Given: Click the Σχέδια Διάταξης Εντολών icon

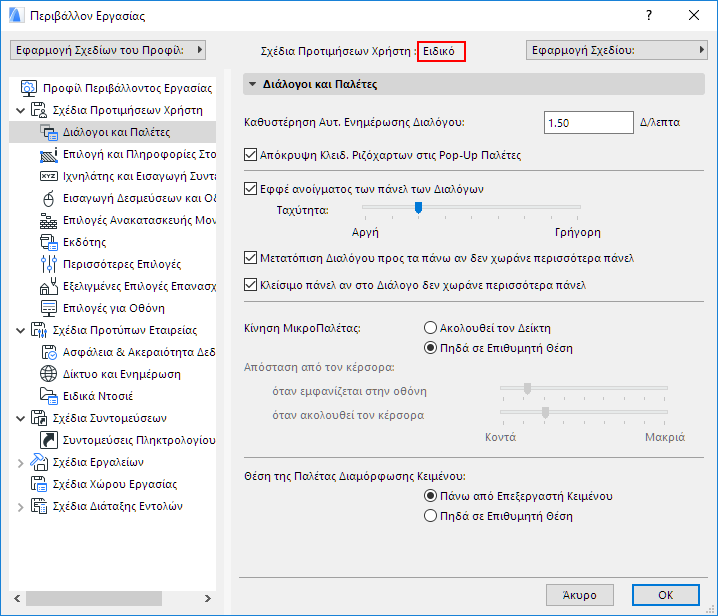Looking at the screenshot, I should [39, 506].
